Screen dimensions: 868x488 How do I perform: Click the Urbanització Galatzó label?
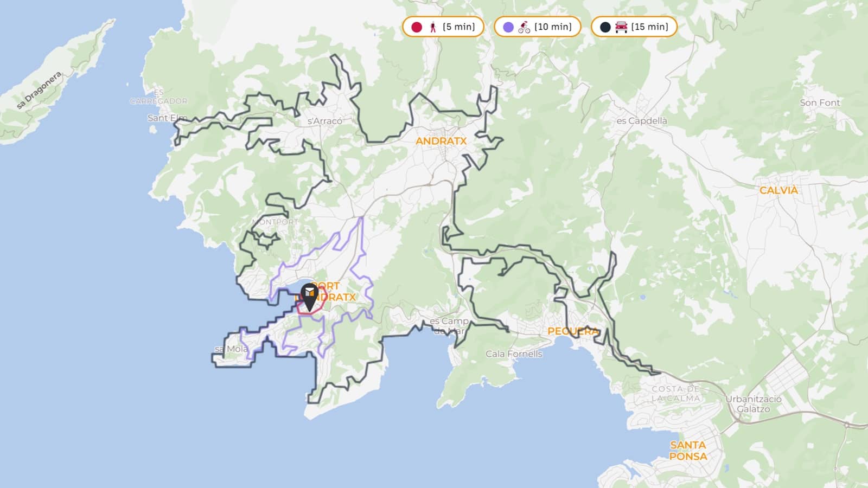754,404
